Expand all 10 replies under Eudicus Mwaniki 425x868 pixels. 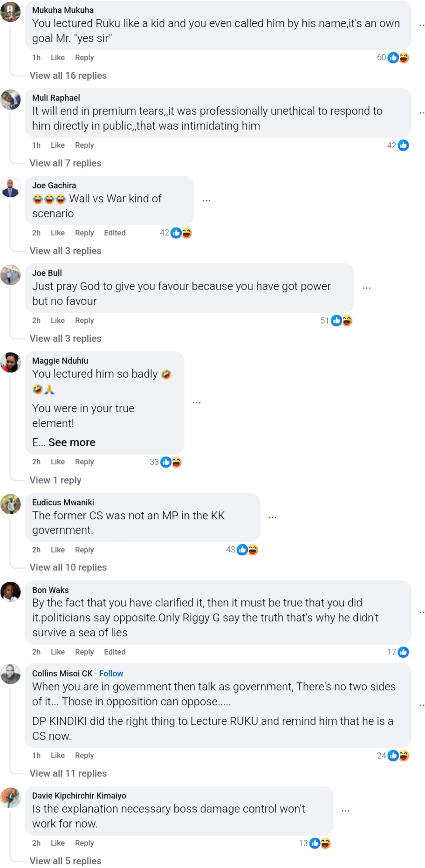[x=68, y=567]
